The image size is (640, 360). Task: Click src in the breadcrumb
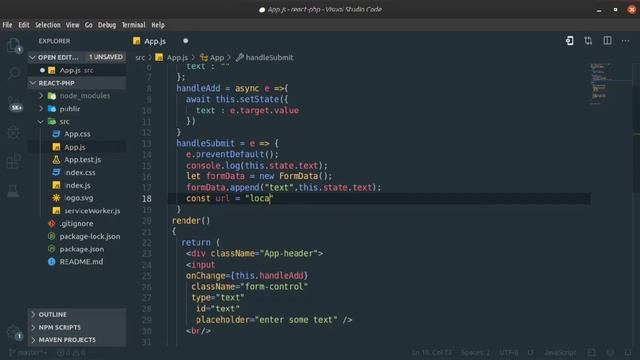tap(140, 58)
